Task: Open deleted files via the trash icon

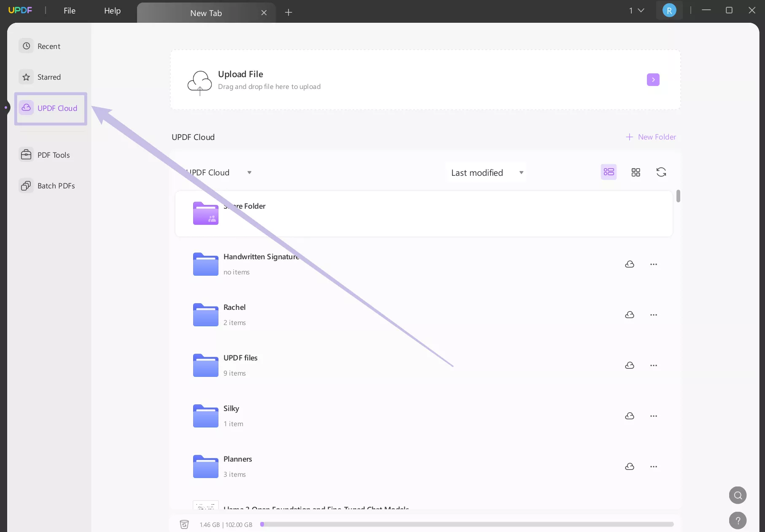Action: point(184,524)
